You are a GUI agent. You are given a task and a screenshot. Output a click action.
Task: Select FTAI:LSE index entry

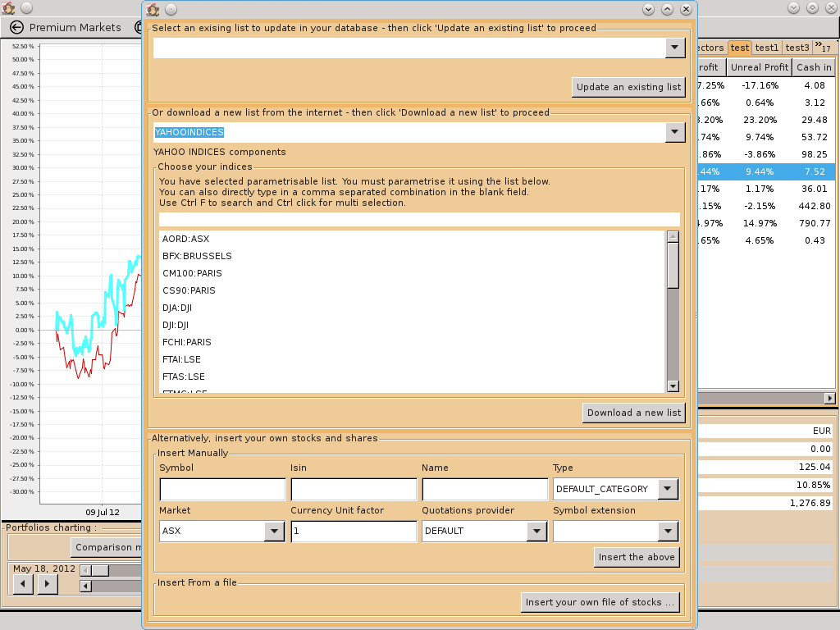tap(413, 359)
